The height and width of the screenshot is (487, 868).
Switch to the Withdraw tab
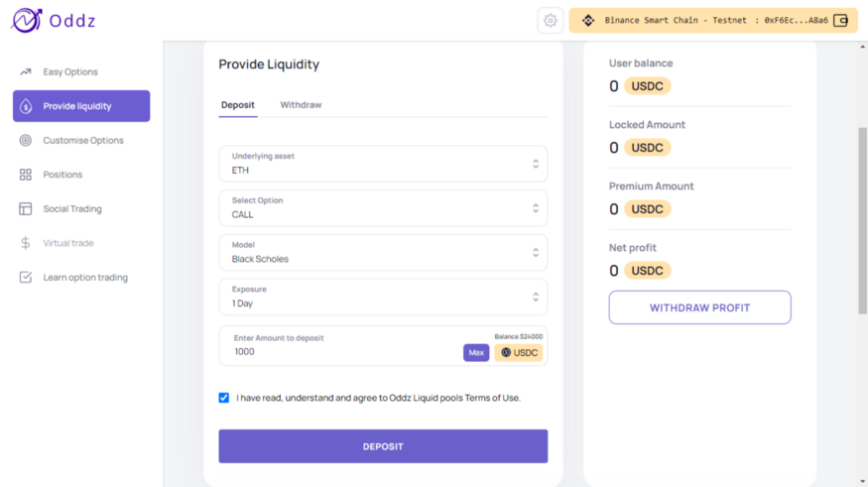click(x=301, y=105)
